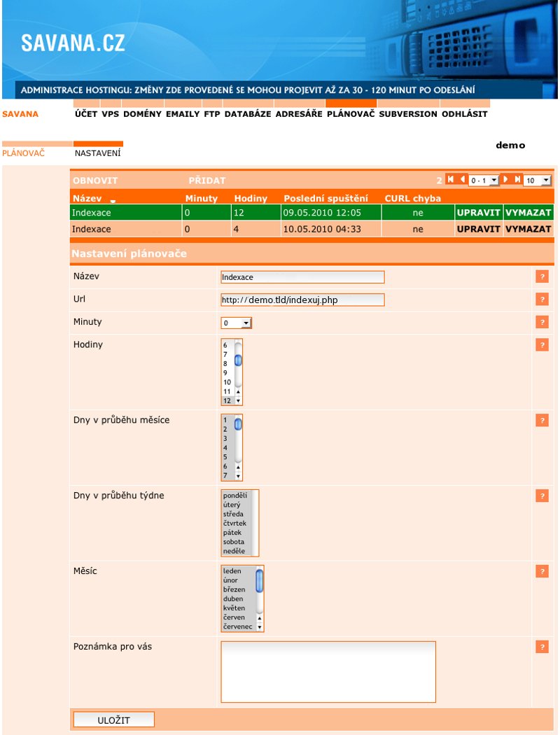This screenshot has height=735, width=560.
Task: Open help for the Měsíc field
Action: point(542,571)
